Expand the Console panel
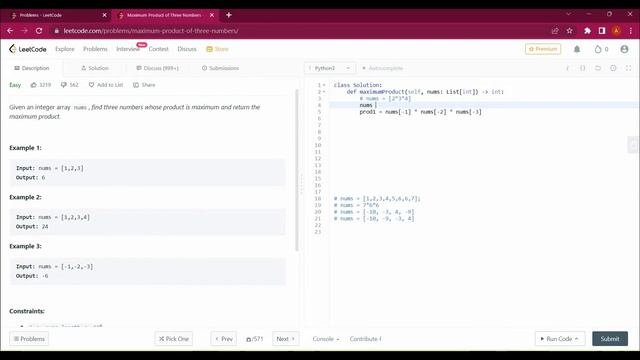Screen dimensions: 640x360 (326, 339)
